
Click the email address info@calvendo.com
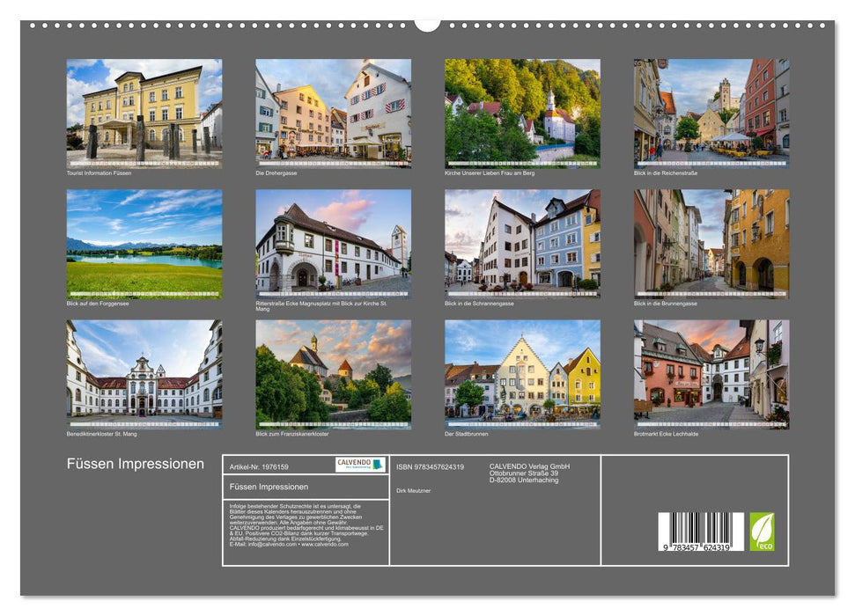(273, 546)
